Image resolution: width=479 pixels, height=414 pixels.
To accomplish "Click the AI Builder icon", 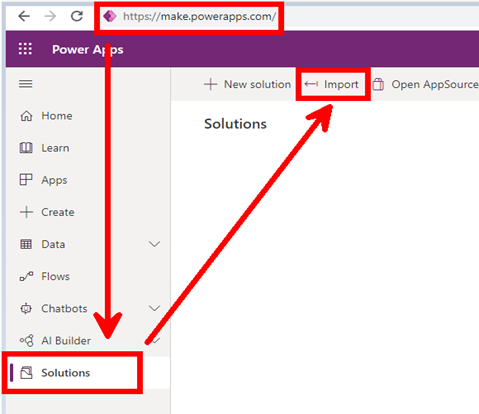I will tap(27, 340).
